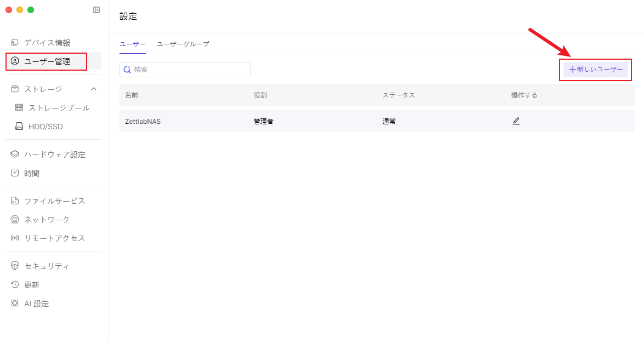Open セキュリティ settings
The image size is (644, 343).
[47, 266]
